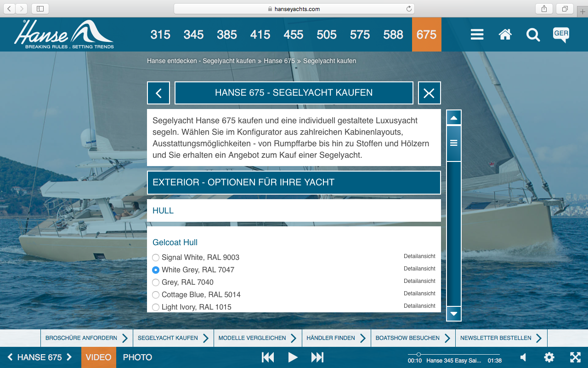This screenshot has height=368, width=588.
Task: Change language via GER speech bubble
Action: (561, 34)
